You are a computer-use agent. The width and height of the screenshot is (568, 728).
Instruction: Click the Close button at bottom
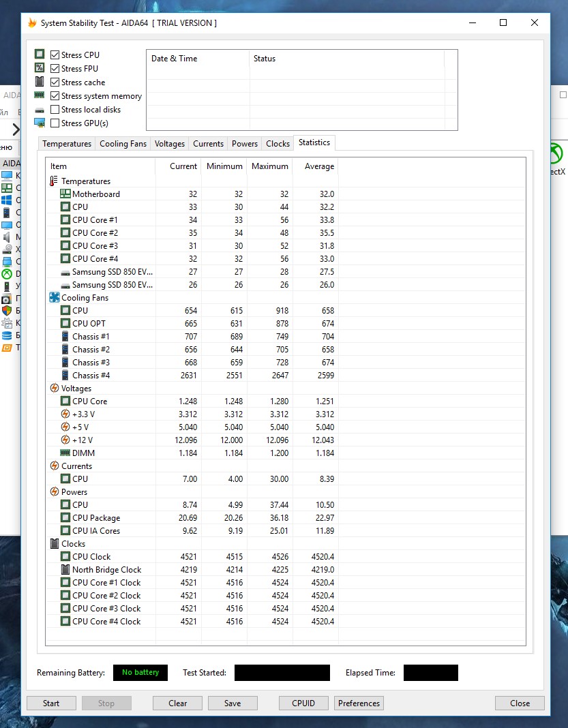point(520,703)
